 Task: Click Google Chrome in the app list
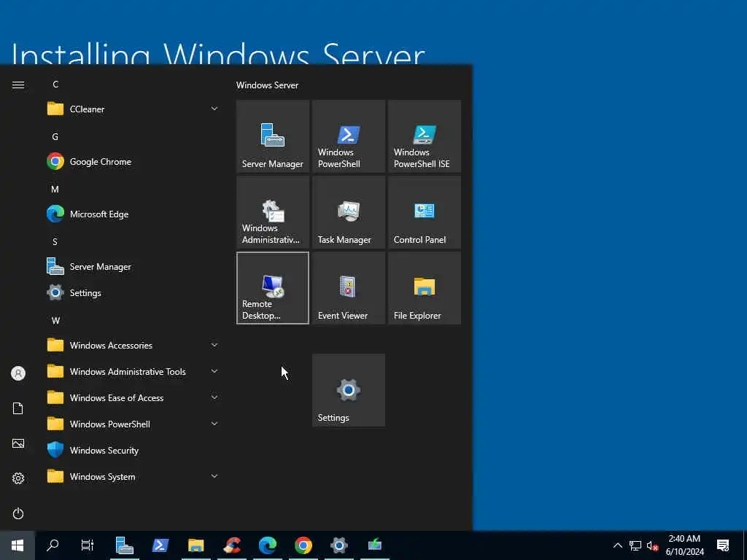pos(133,162)
